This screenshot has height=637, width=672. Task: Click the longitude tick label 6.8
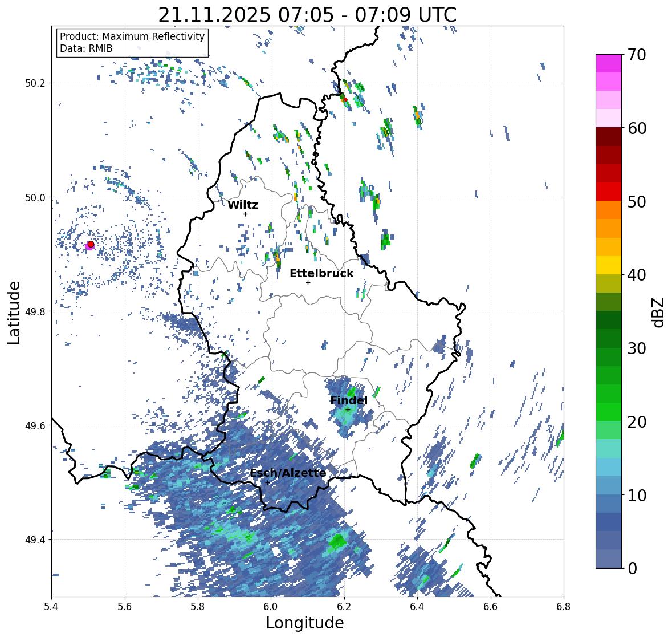(563, 607)
